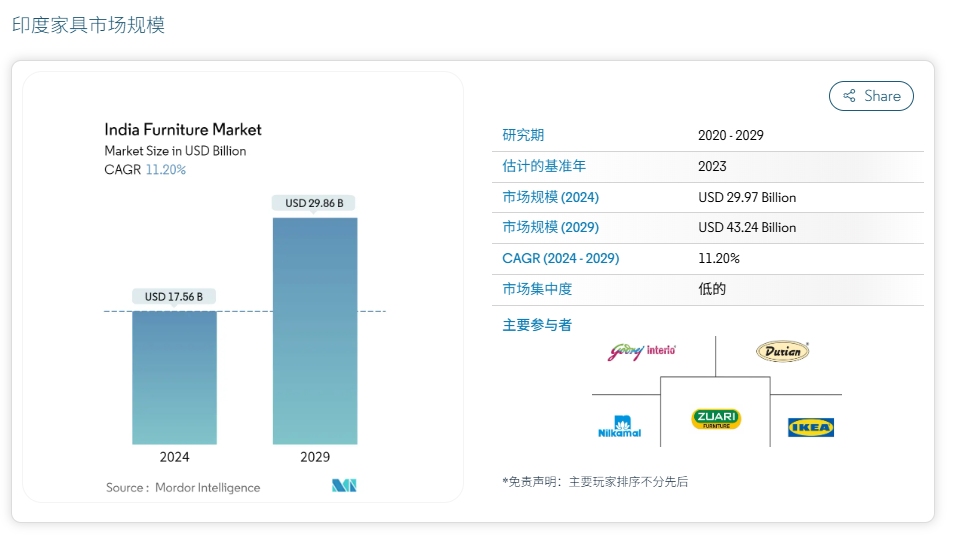The image size is (953, 536).
Task: Click the 市场集中度 row label
Action: (537, 289)
